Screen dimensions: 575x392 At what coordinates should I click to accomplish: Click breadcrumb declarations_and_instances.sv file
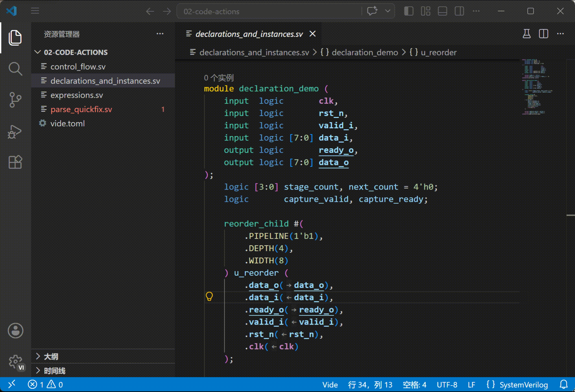click(x=254, y=52)
